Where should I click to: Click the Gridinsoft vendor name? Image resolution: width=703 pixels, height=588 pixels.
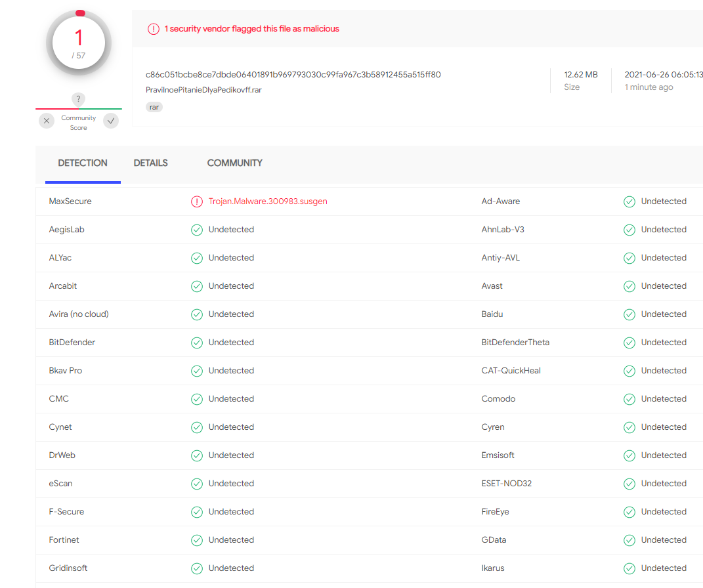click(68, 568)
